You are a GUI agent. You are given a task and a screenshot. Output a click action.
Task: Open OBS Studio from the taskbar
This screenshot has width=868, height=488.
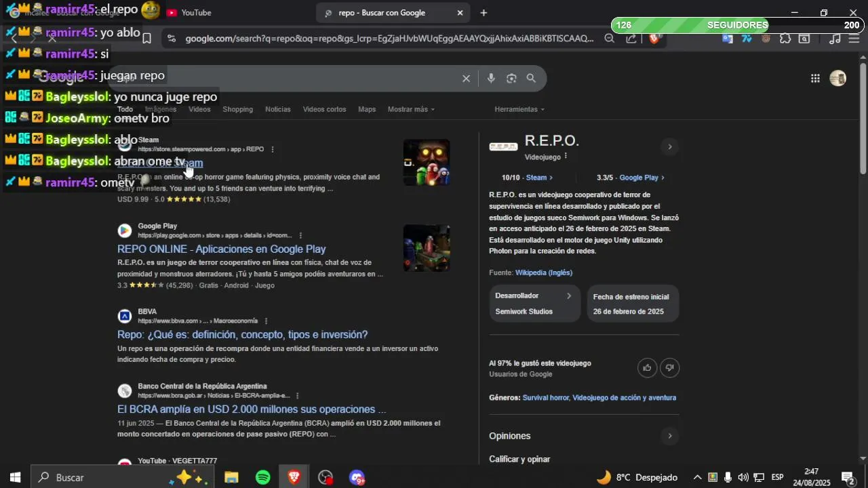click(325, 477)
